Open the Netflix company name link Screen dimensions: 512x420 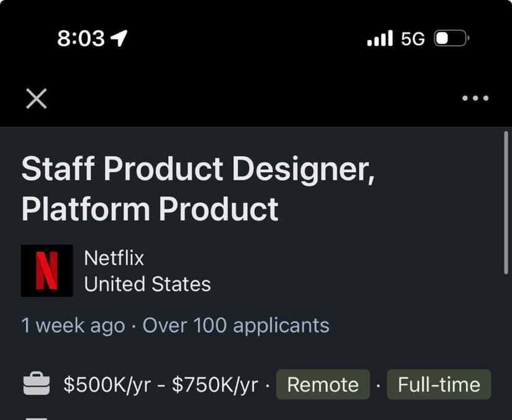pos(114,257)
